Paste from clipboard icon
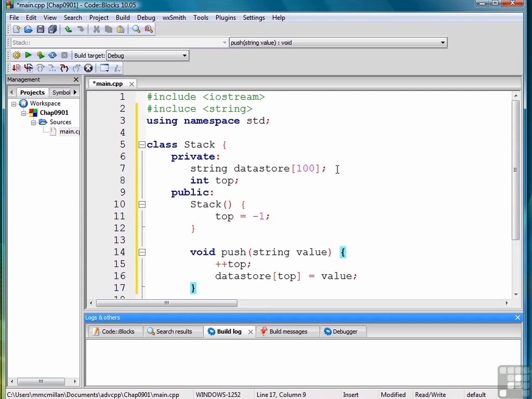532x399 pixels. pyautogui.click(x=120, y=29)
